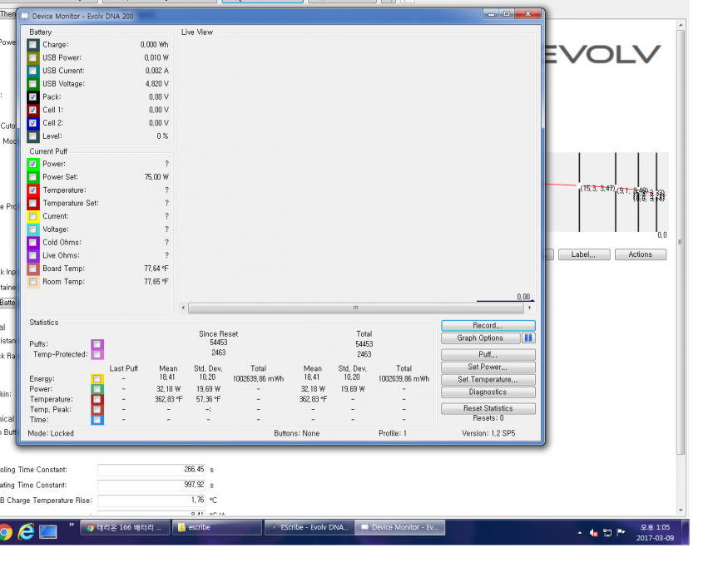Pause the live graph

[528, 338]
